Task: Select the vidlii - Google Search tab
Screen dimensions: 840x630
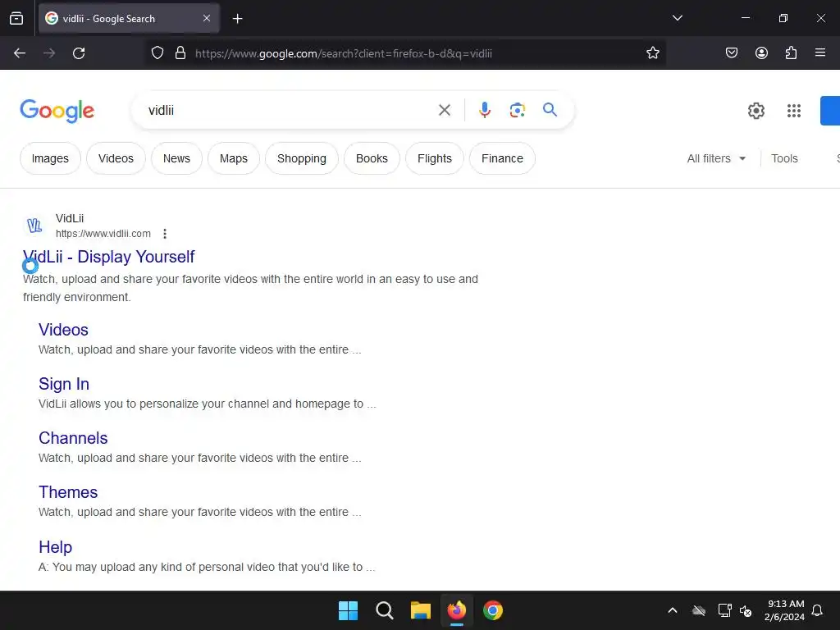Action: (129, 18)
